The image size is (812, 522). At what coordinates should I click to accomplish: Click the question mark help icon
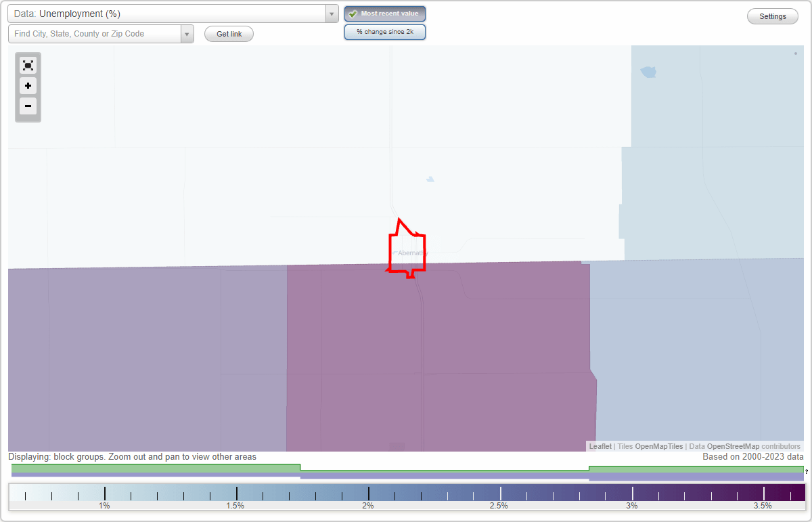point(807,471)
